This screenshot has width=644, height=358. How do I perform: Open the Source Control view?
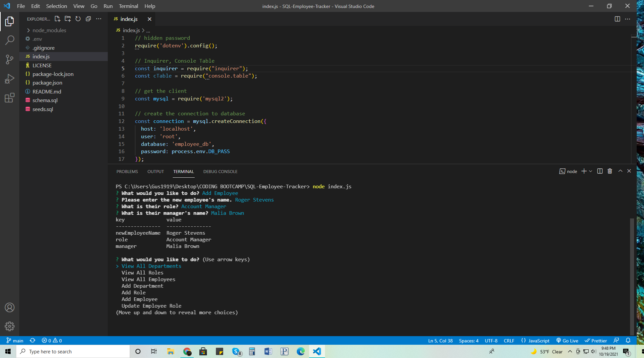[10, 59]
